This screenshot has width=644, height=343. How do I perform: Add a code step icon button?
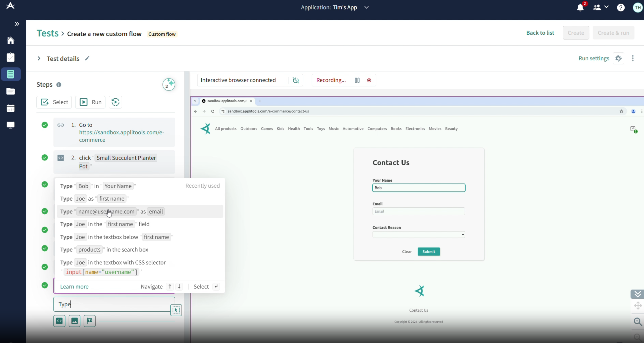(x=59, y=321)
